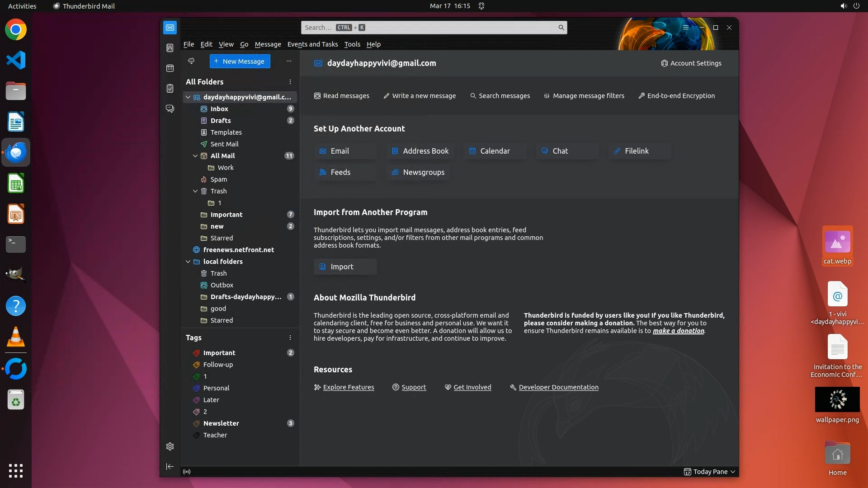Screen dimensions: 868x488
Task: Collapse the All Mail folder
Action: (x=195, y=156)
